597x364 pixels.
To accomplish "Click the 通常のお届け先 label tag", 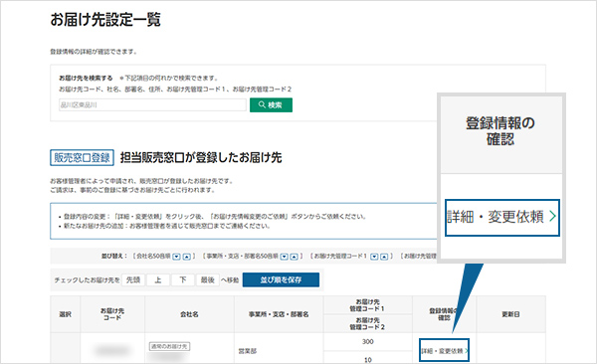I will (x=169, y=346).
